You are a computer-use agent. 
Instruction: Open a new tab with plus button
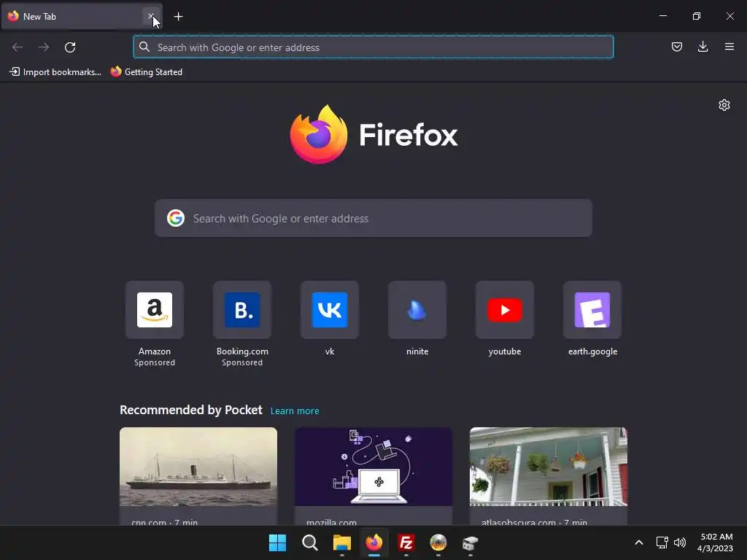(178, 17)
